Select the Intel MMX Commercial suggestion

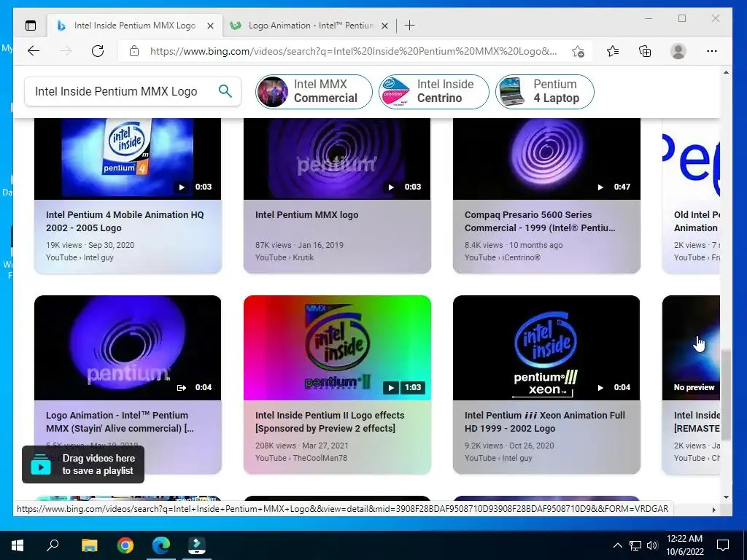pyautogui.click(x=314, y=91)
